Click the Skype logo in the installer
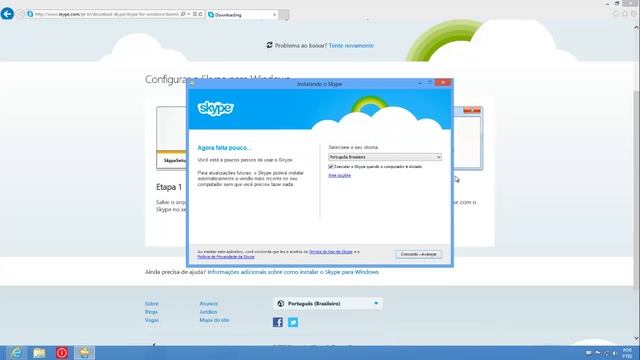The height and width of the screenshot is (360, 640). 216,108
